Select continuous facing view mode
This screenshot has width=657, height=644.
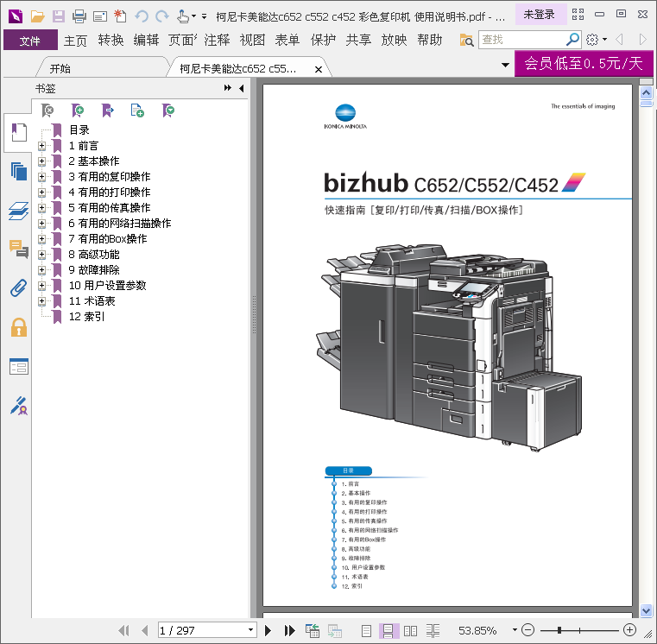click(433, 630)
